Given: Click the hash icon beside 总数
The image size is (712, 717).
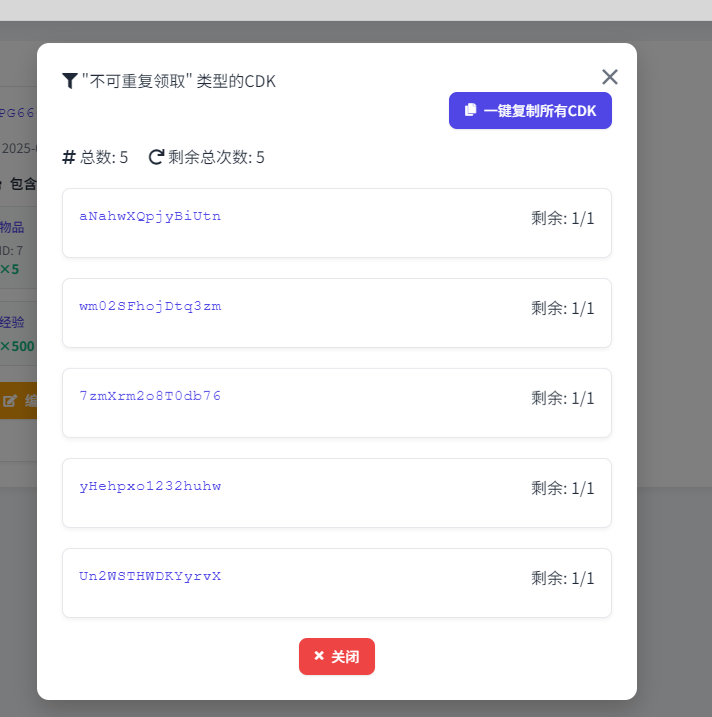Looking at the screenshot, I should tap(69, 157).
